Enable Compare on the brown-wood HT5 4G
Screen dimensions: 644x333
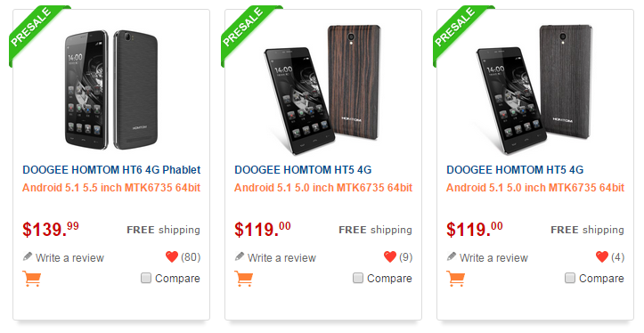coord(358,278)
